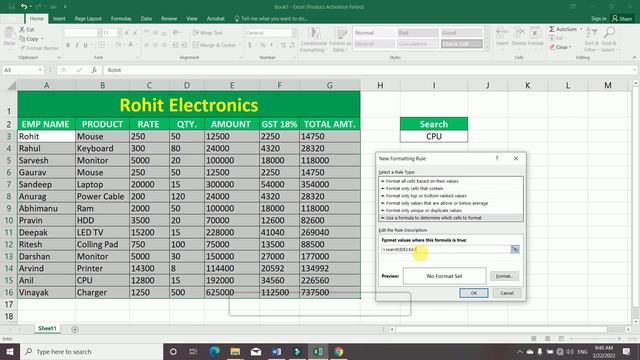Image resolution: width=640 pixels, height=360 pixels.
Task: Switch to the Formulas tab
Action: pyautogui.click(x=121, y=19)
